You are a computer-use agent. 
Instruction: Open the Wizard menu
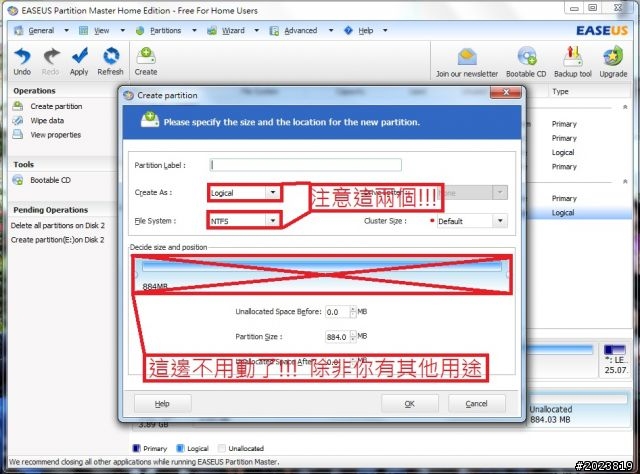[x=233, y=31]
